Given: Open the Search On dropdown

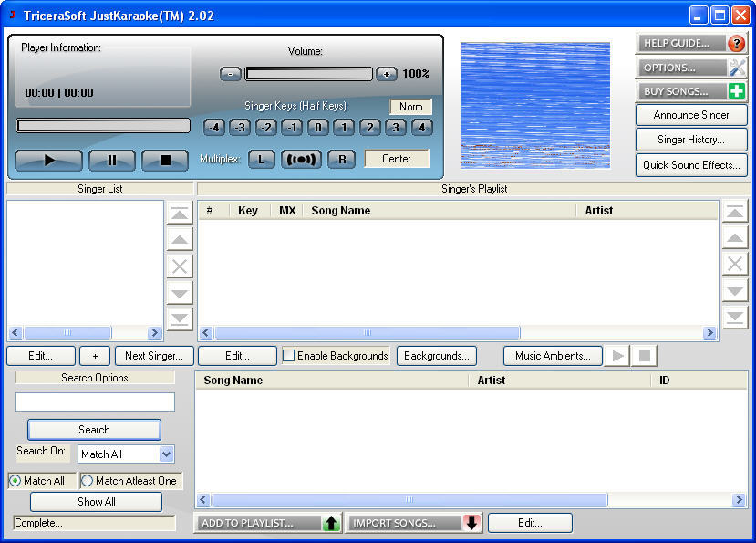Looking at the screenshot, I should coord(166,454).
